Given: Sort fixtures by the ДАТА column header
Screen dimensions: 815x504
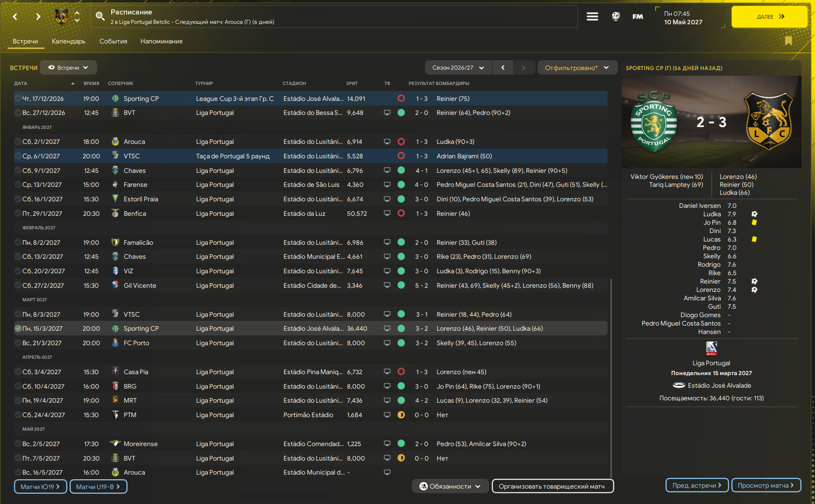Looking at the screenshot, I should pos(21,84).
